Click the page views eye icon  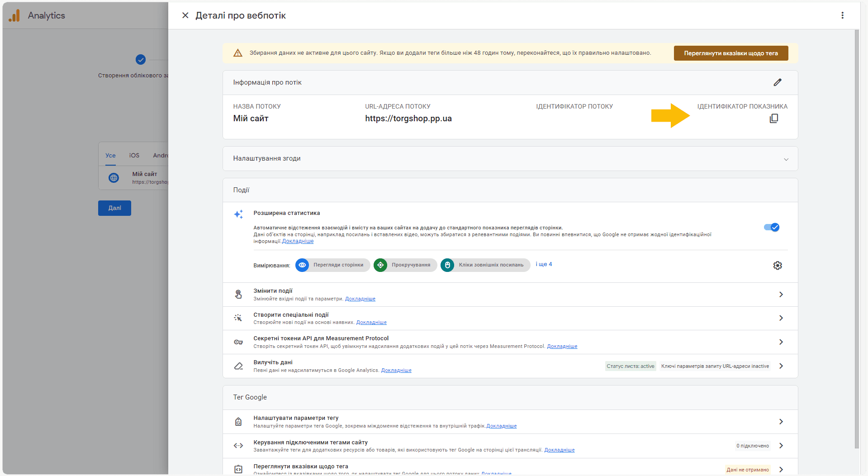click(302, 265)
